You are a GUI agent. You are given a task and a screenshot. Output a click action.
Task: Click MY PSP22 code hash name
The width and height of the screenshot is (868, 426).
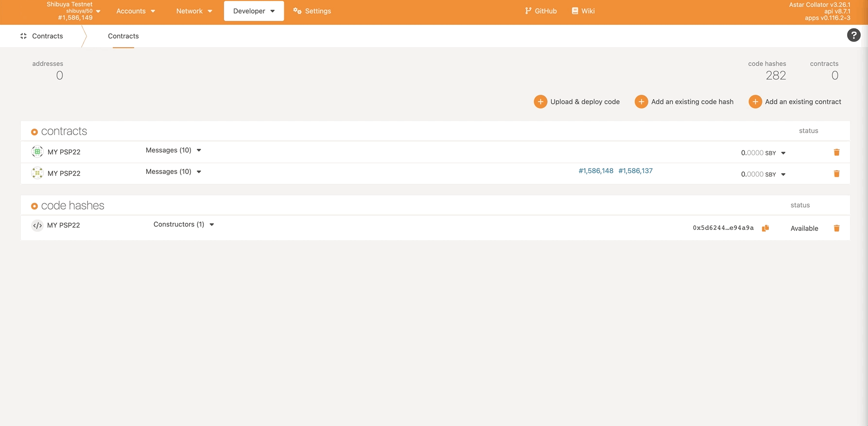pos(63,225)
